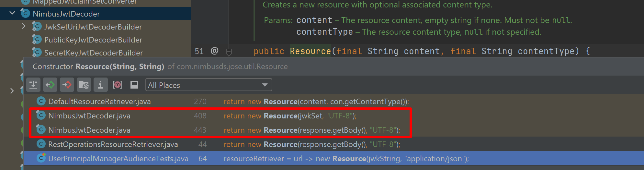The width and height of the screenshot is (644, 170).
Task: Toggle the preview panel icon
Action: (134, 85)
